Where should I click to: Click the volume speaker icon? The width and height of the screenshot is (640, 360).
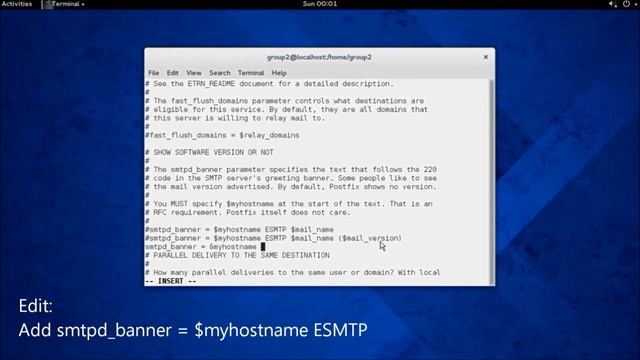pos(612,4)
